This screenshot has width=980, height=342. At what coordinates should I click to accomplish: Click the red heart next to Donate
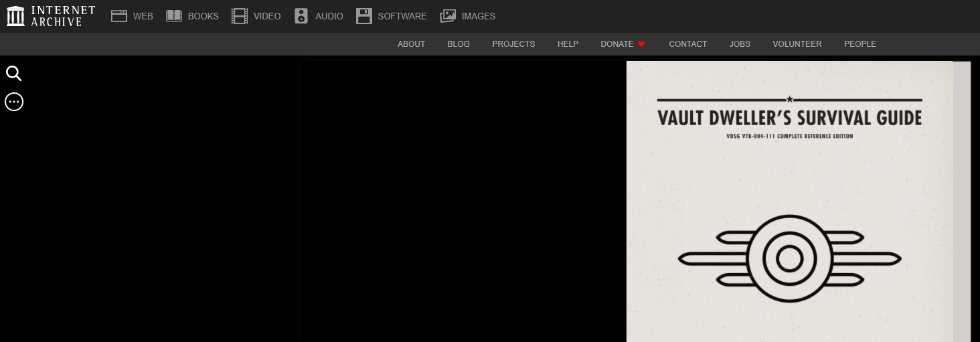pyautogui.click(x=641, y=44)
